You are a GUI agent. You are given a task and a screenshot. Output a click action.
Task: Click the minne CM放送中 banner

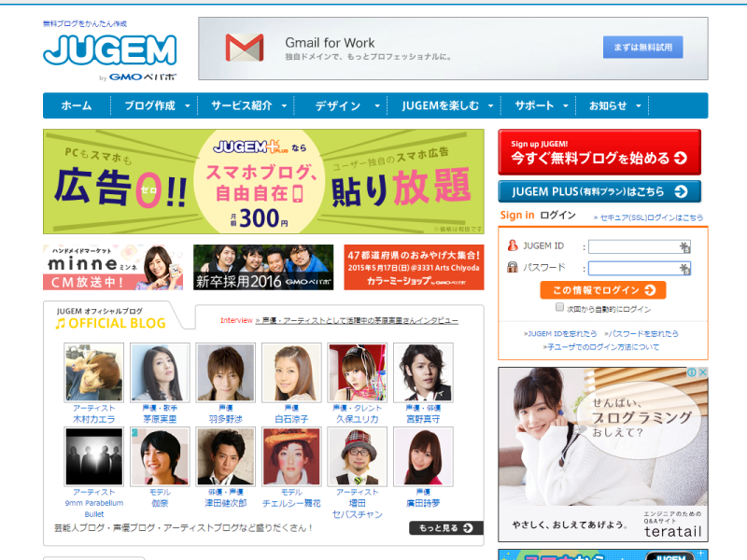113,267
